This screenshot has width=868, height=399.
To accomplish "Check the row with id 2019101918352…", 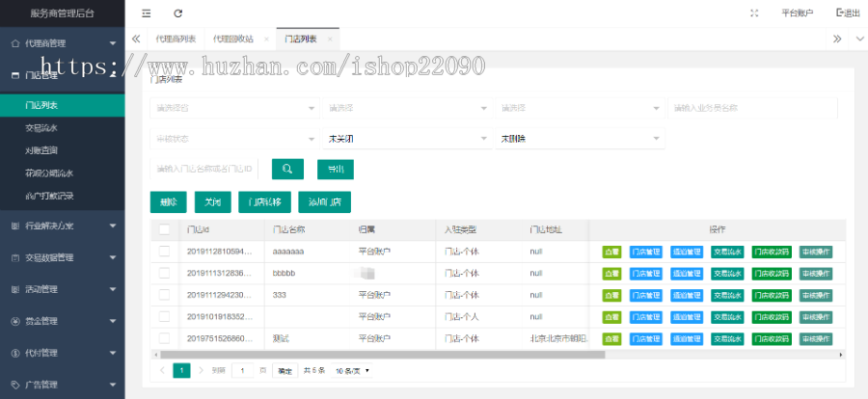I will [x=164, y=316].
